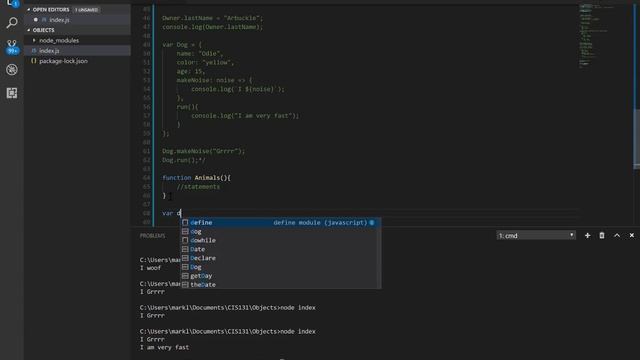Image resolution: width=640 pixels, height=360 pixels.
Task: Click the last 'node index' terminal command
Action: click(298, 331)
